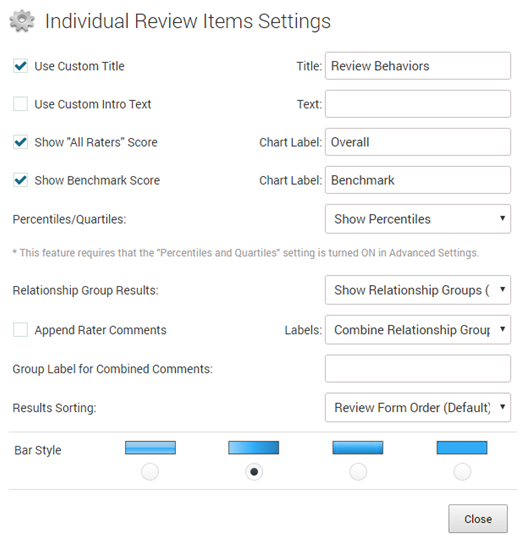This screenshot has width=525, height=544.
Task: Choose the flat blue bar style radio
Action: click(x=462, y=472)
